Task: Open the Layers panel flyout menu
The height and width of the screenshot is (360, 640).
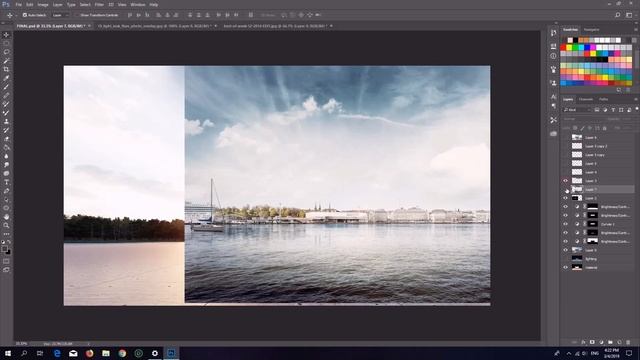Action: [636, 99]
